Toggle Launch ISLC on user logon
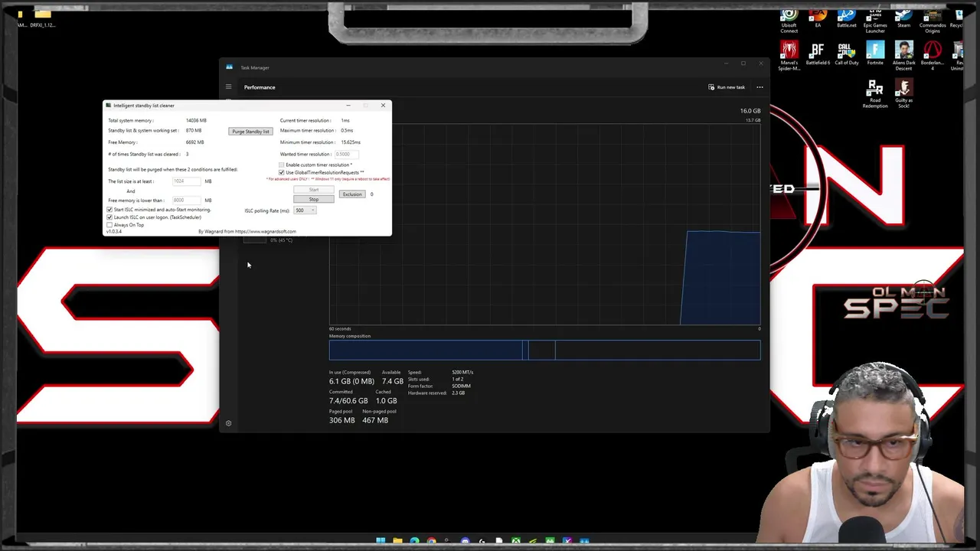 point(109,217)
